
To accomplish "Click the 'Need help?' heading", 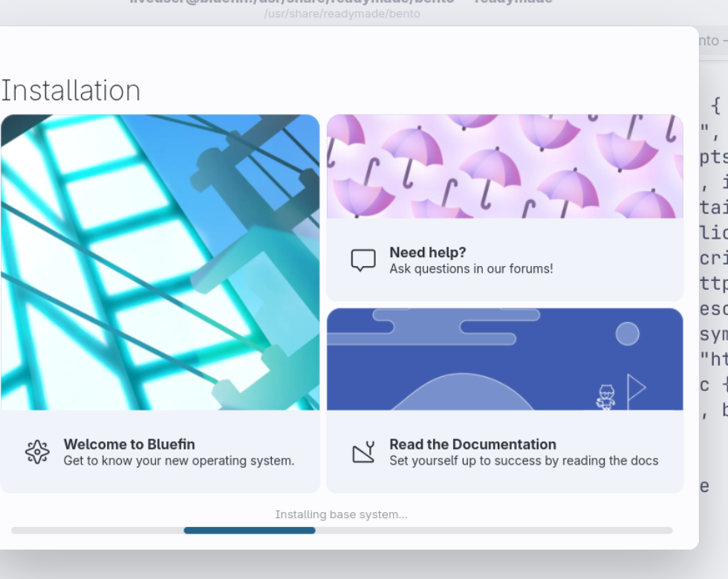I will 428,252.
